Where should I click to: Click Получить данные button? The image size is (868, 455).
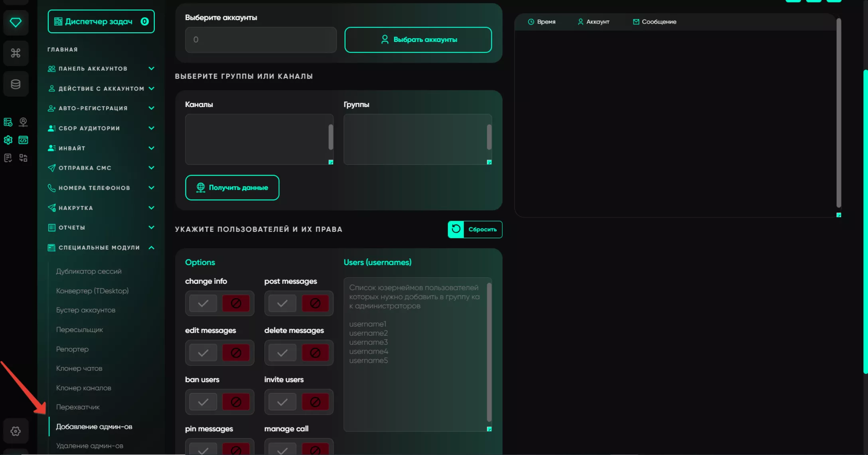(232, 188)
